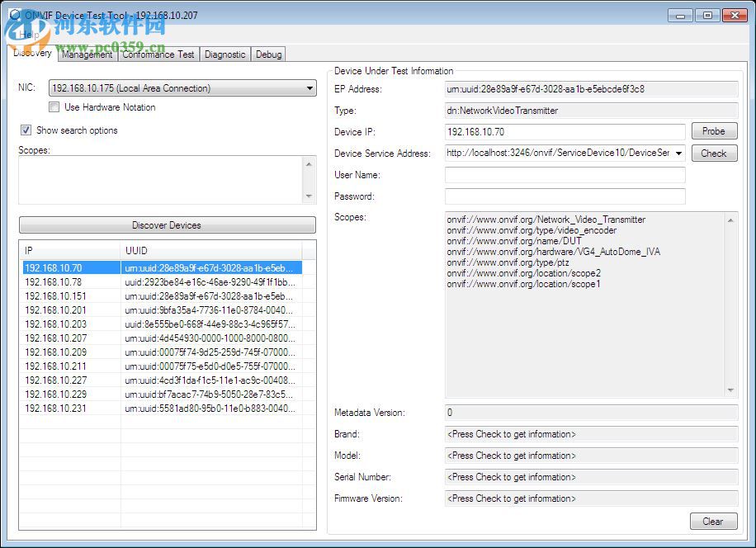Screen dimensions: 756x548
Task: Open the Debug tab
Action: [268, 54]
